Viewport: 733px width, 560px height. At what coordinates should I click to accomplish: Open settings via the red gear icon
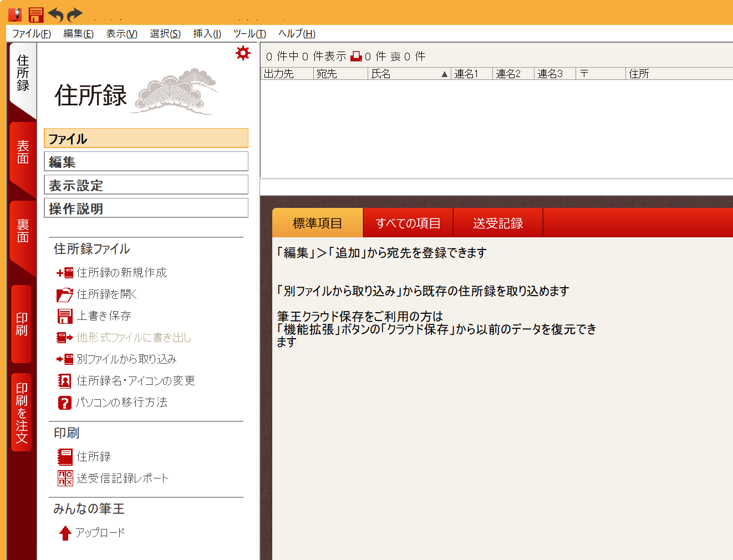243,53
